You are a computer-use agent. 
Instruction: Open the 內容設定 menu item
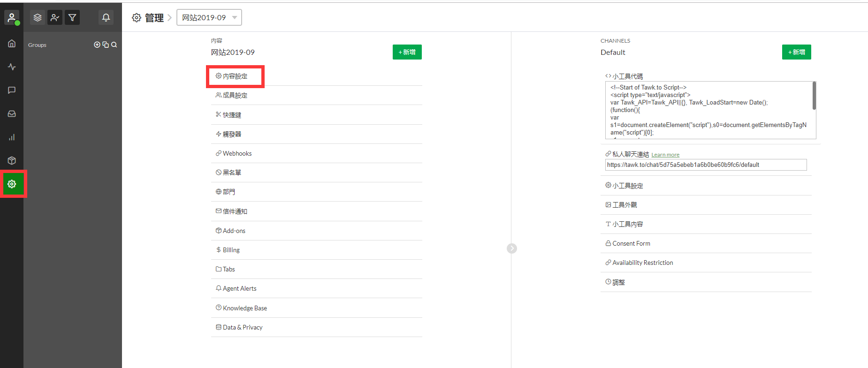point(235,76)
